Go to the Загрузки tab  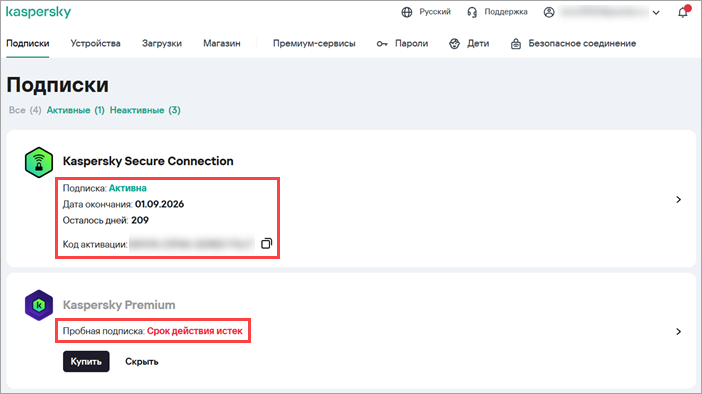pos(162,43)
